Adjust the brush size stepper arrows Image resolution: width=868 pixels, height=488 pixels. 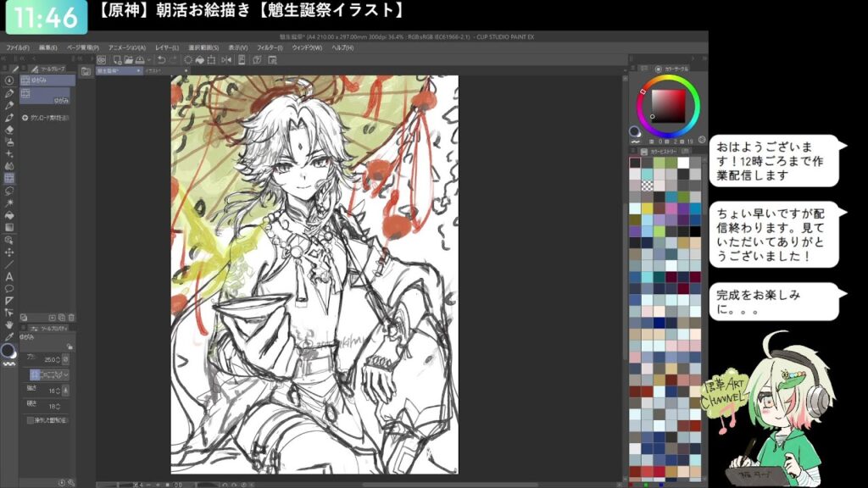pyautogui.click(x=58, y=358)
